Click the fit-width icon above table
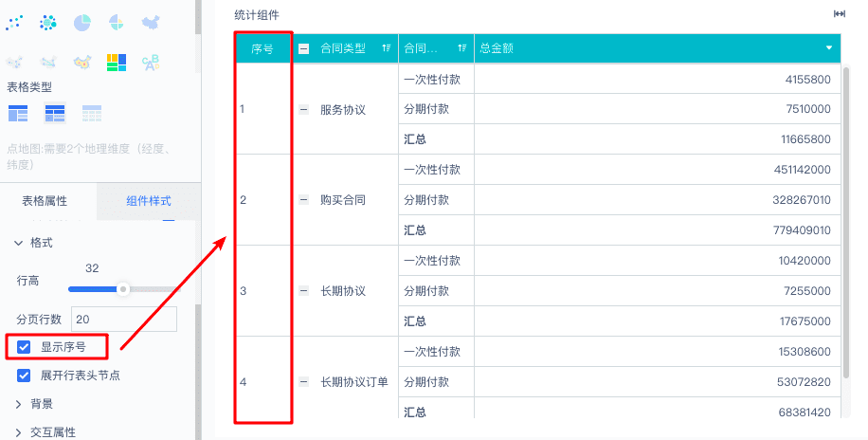The height and width of the screenshot is (440, 868). tap(839, 13)
